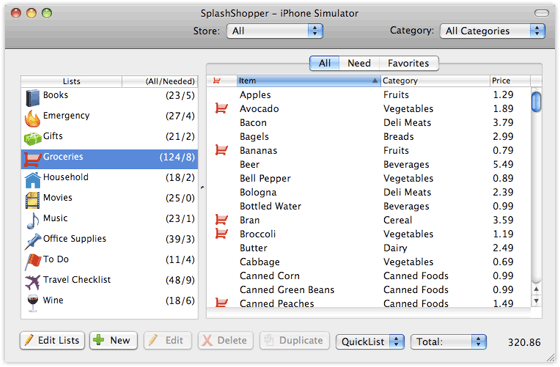This screenshot has width=560, height=367.
Task: Select the Books list icon
Action: (32, 97)
